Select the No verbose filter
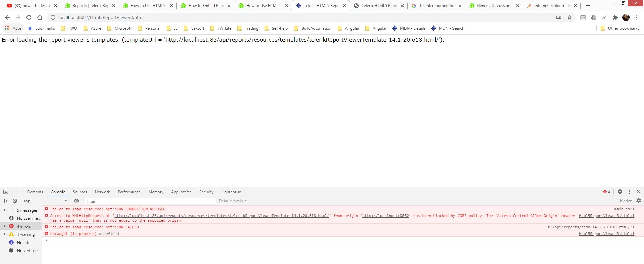The image size is (644, 264). [23, 251]
